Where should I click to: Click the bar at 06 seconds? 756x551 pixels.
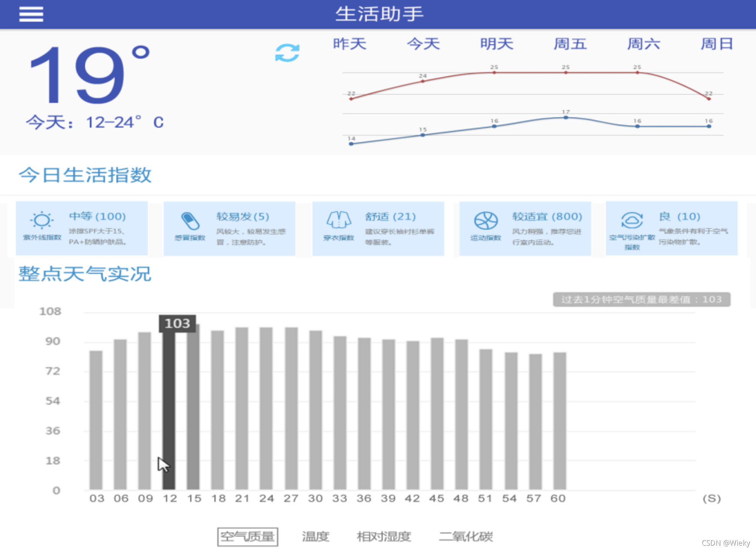click(120, 414)
